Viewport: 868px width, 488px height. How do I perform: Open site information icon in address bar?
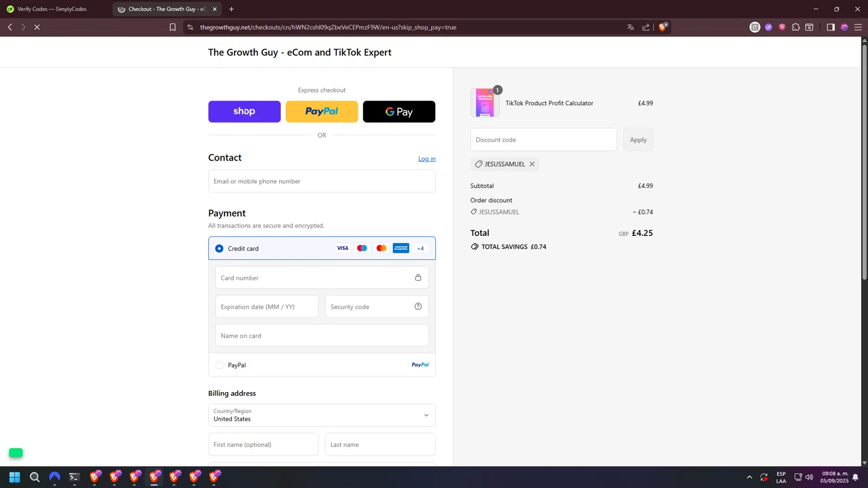click(190, 27)
